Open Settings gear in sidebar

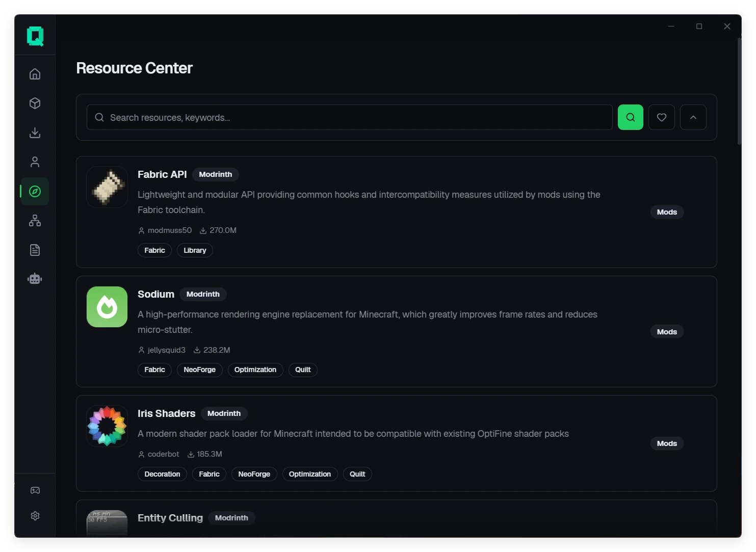(35, 516)
